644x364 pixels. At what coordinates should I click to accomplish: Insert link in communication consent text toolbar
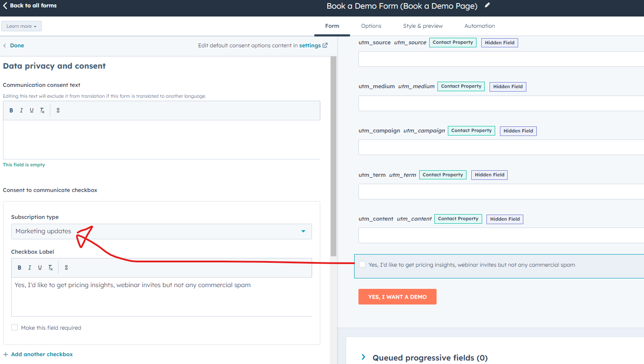[x=58, y=110]
